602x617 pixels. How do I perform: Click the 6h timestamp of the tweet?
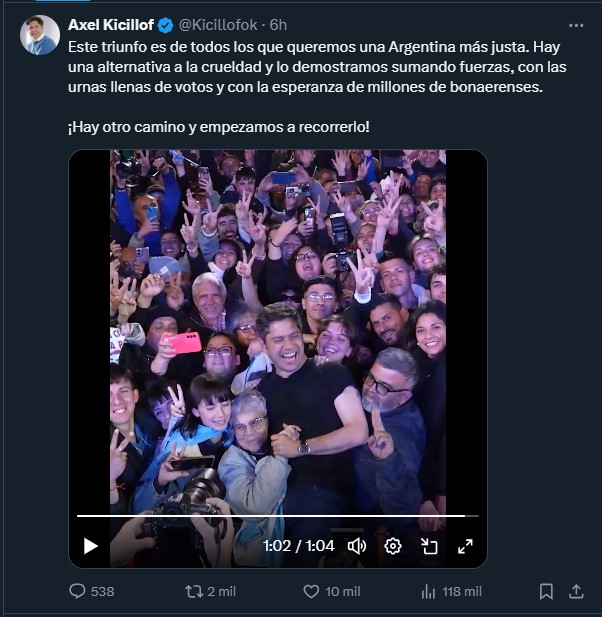tap(279, 25)
